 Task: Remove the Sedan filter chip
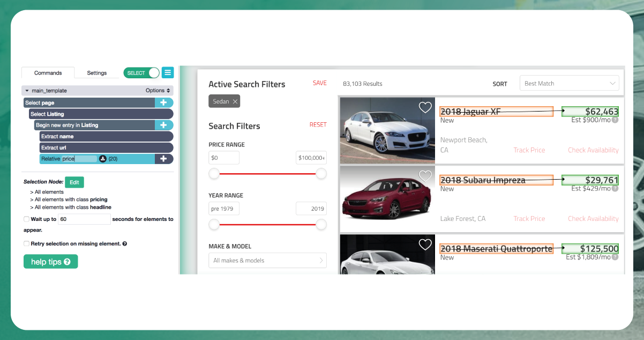[x=235, y=101]
